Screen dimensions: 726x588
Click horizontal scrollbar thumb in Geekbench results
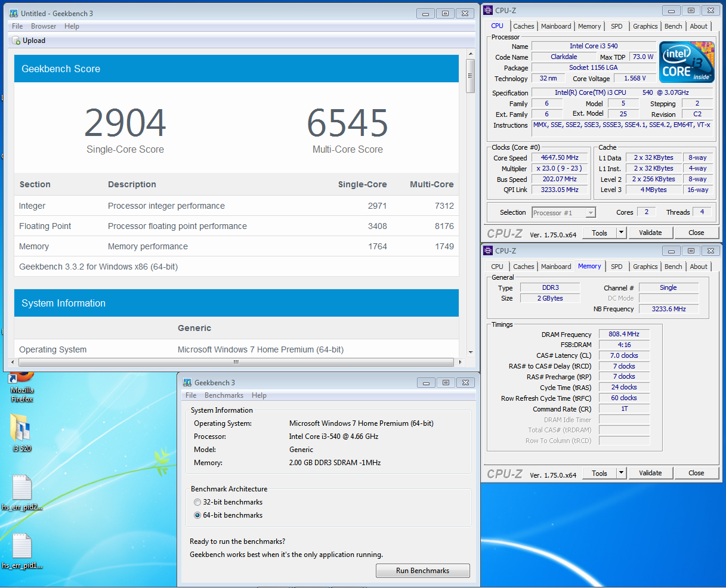point(236,362)
